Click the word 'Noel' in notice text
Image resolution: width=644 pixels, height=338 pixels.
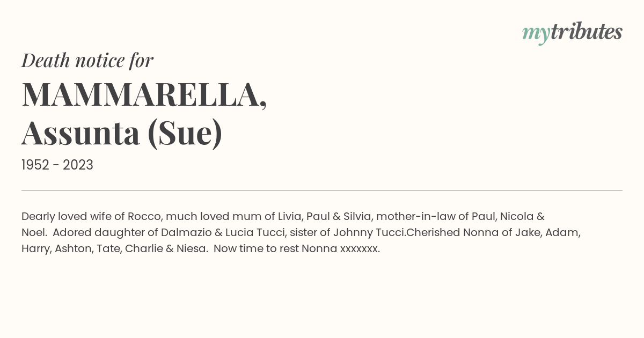click(x=33, y=232)
